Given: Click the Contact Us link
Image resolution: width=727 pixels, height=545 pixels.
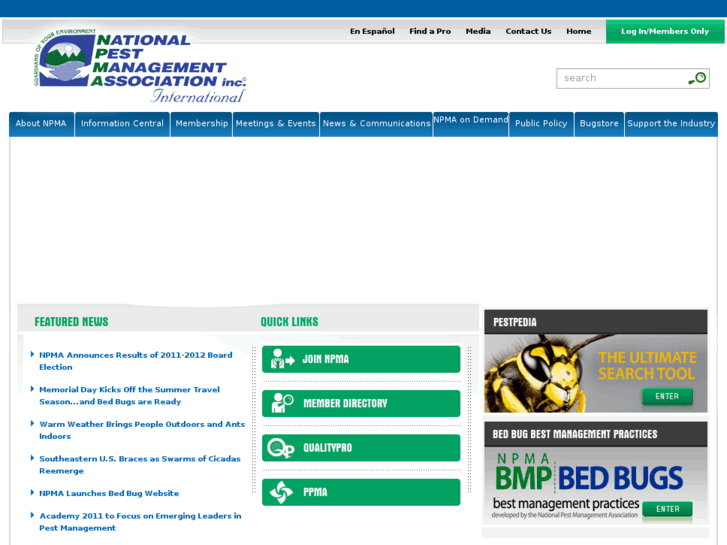Looking at the screenshot, I should point(529,32).
